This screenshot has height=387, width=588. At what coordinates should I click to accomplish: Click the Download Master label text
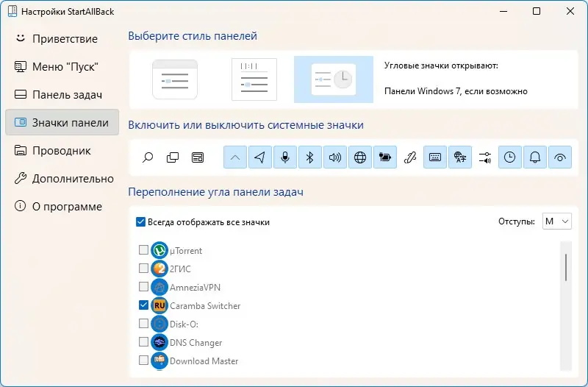coord(204,361)
